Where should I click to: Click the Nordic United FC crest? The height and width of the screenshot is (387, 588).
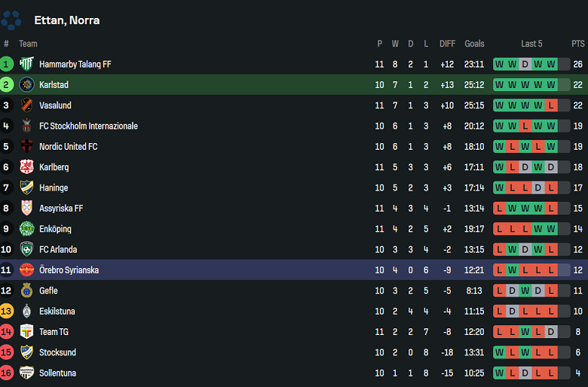[27, 147]
